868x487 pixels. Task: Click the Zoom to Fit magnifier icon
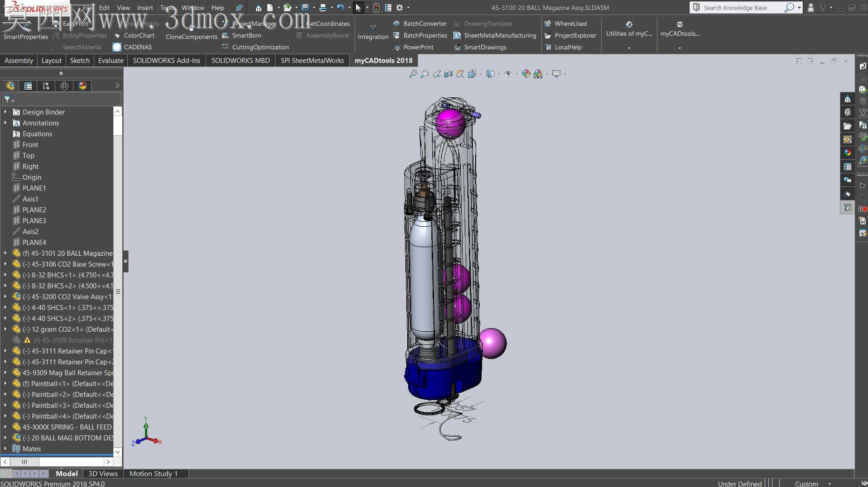(413, 74)
